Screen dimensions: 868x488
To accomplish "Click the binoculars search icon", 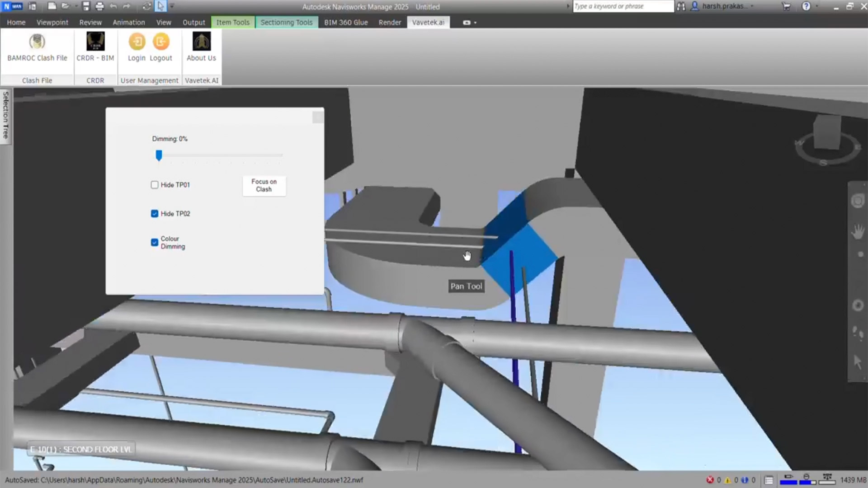I will pos(681,6).
